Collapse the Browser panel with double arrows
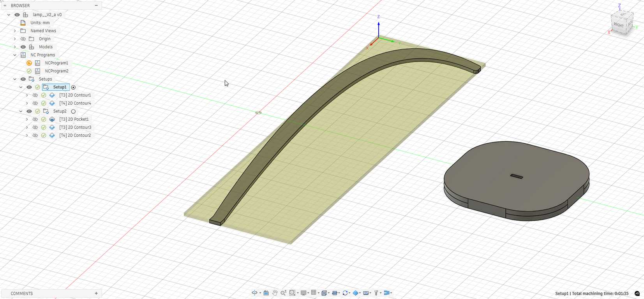 [x=5, y=5]
